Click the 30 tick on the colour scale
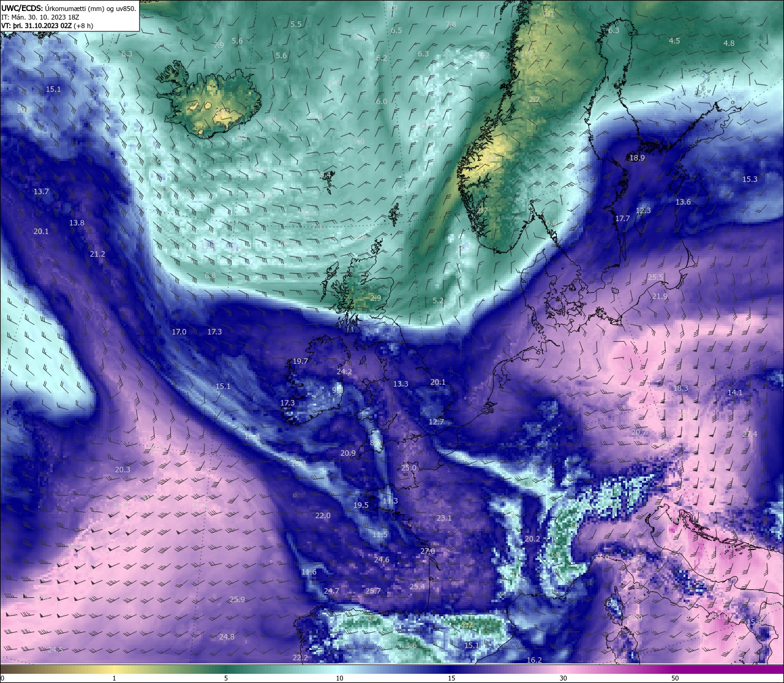 click(x=563, y=678)
